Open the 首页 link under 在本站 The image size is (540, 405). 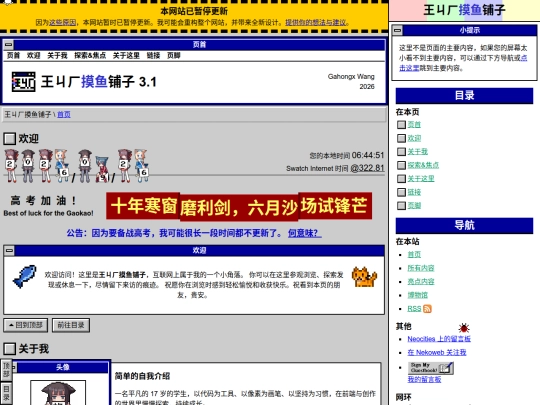click(414, 255)
